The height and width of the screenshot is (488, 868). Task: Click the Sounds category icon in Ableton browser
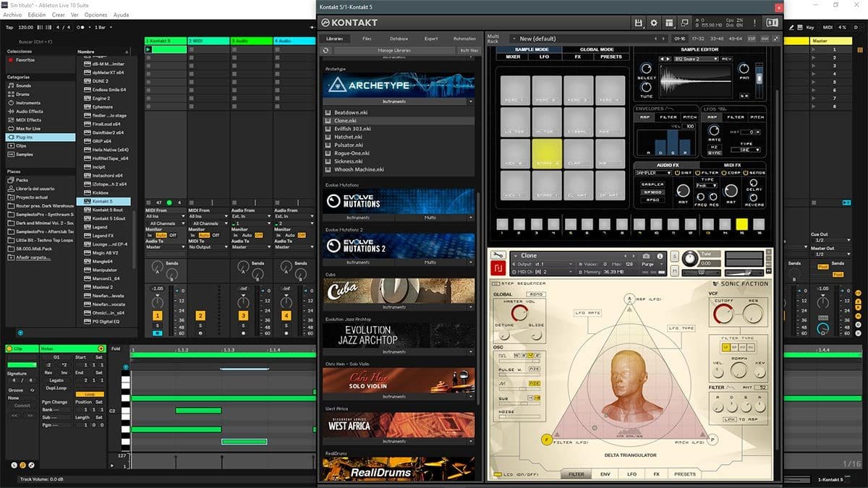click(12, 85)
